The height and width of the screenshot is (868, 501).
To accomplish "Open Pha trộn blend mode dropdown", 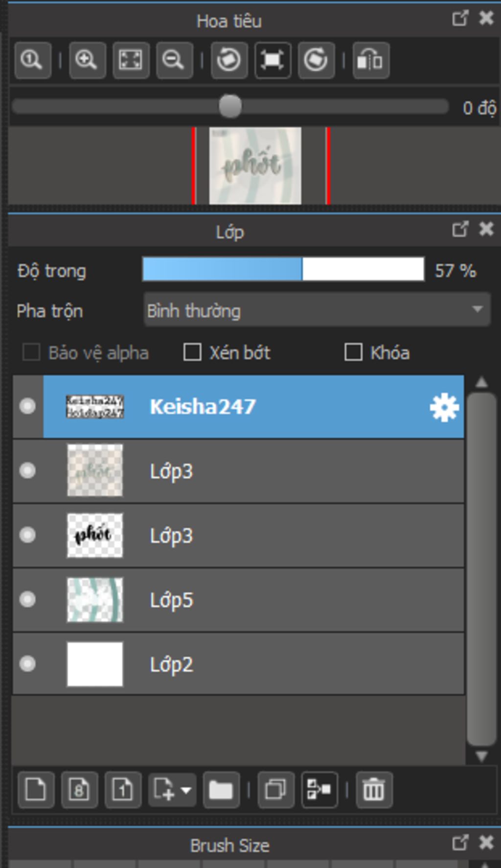I will (317, 310).
